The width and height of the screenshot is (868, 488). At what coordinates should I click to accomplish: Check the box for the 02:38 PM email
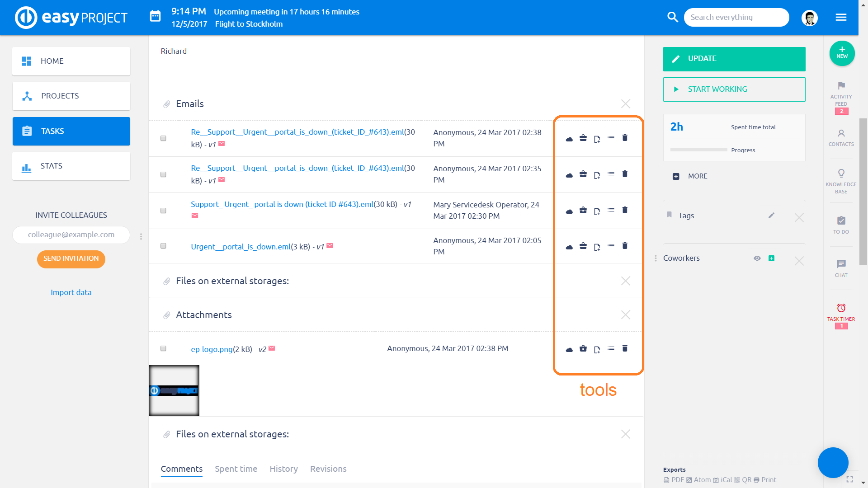(163, 138)
